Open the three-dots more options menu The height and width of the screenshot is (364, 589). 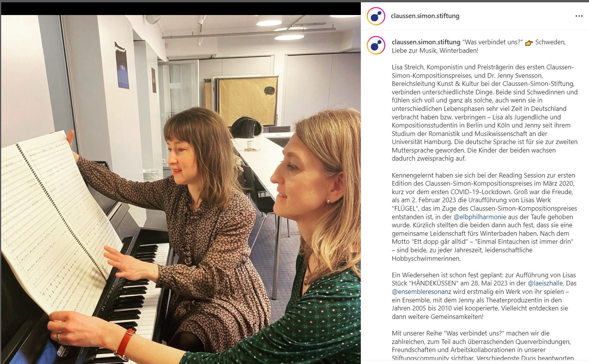pos(579,16)
